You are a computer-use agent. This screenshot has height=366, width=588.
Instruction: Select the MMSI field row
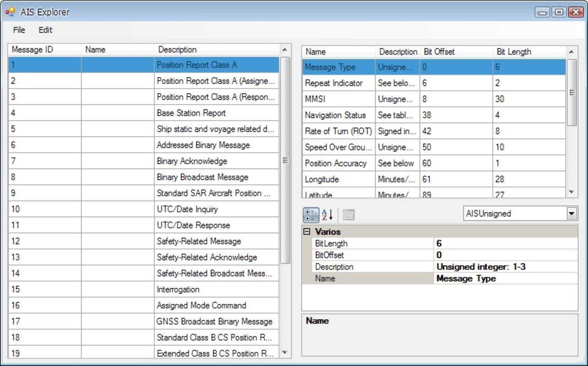point(339,99)
